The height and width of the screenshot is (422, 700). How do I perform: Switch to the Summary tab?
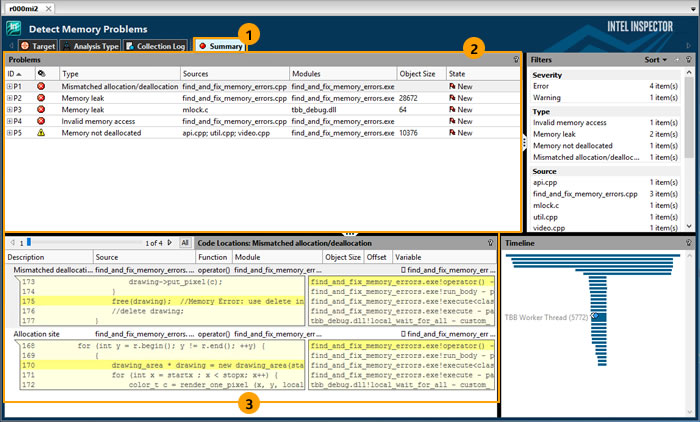[x=220, y=46]
